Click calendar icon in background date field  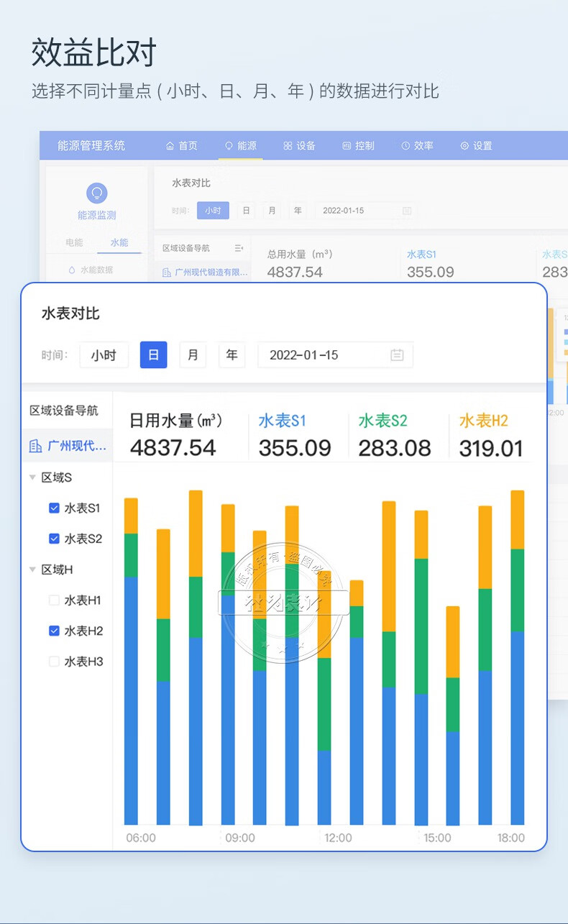[x=407, y=211]
